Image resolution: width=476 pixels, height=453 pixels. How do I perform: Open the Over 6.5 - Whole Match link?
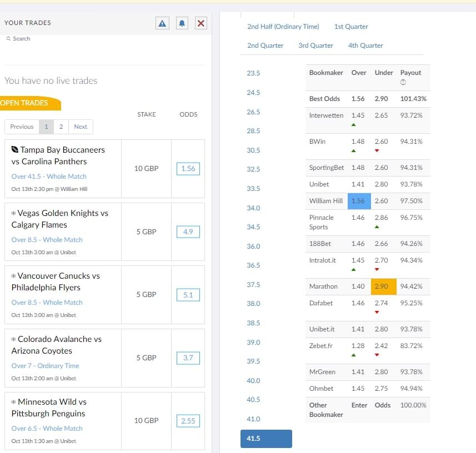click(x=47, y=429)
